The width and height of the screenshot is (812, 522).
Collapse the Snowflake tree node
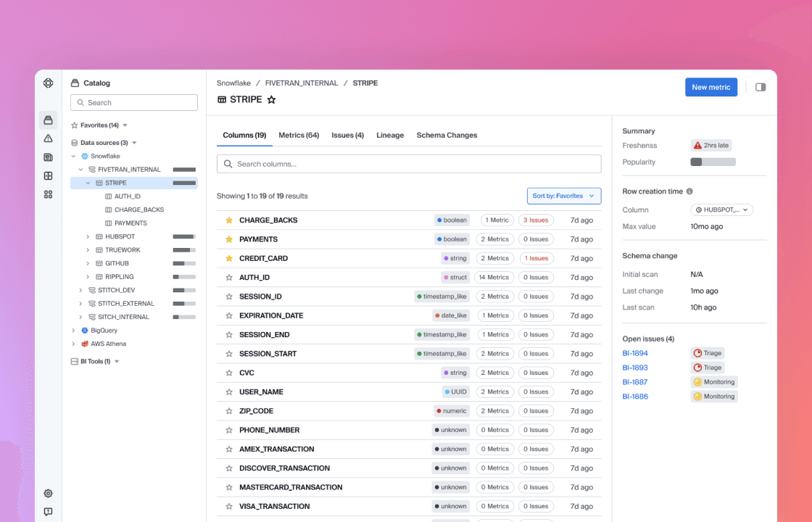(x=73, y=157)
